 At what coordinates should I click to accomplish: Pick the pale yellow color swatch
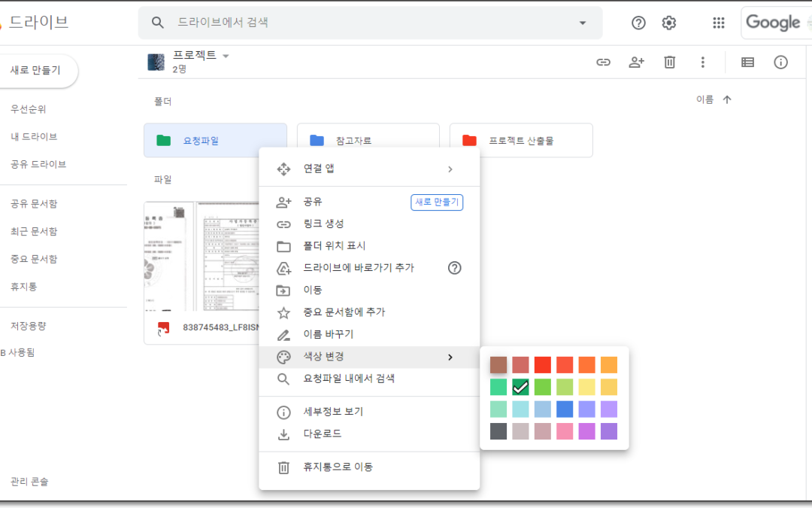[586, 388]
